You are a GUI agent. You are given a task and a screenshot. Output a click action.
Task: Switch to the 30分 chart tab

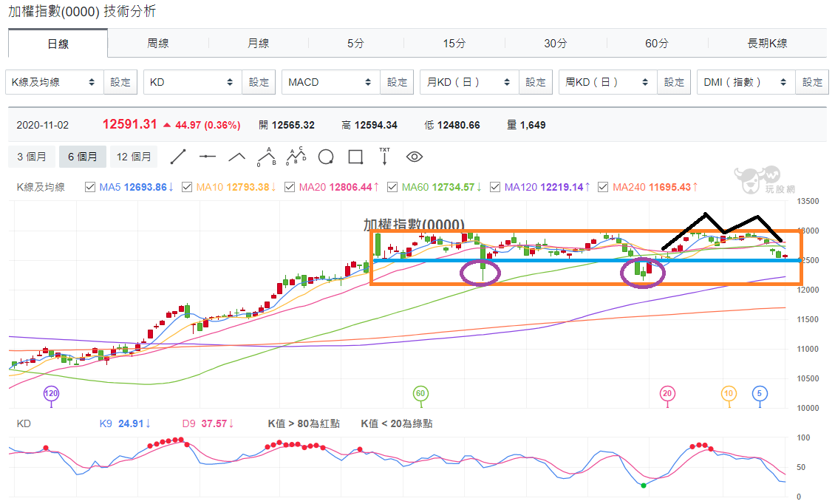click(x=556, y=43)
